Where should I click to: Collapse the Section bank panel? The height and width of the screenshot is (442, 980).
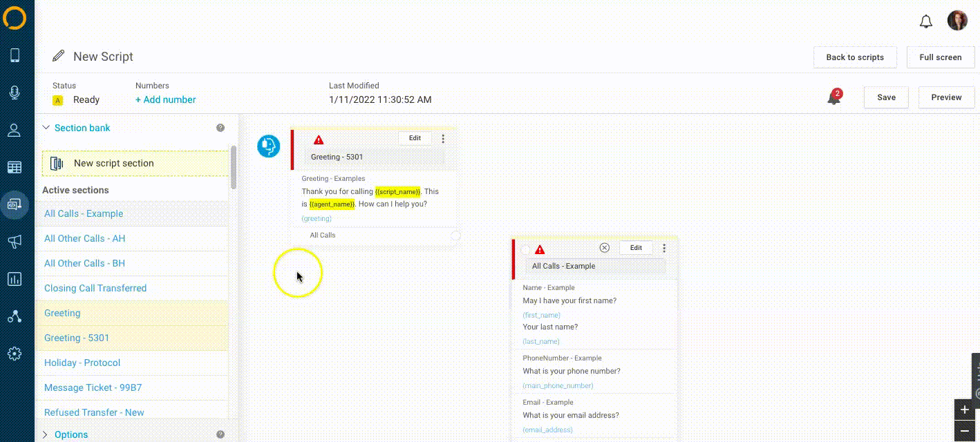click(46, 128)
